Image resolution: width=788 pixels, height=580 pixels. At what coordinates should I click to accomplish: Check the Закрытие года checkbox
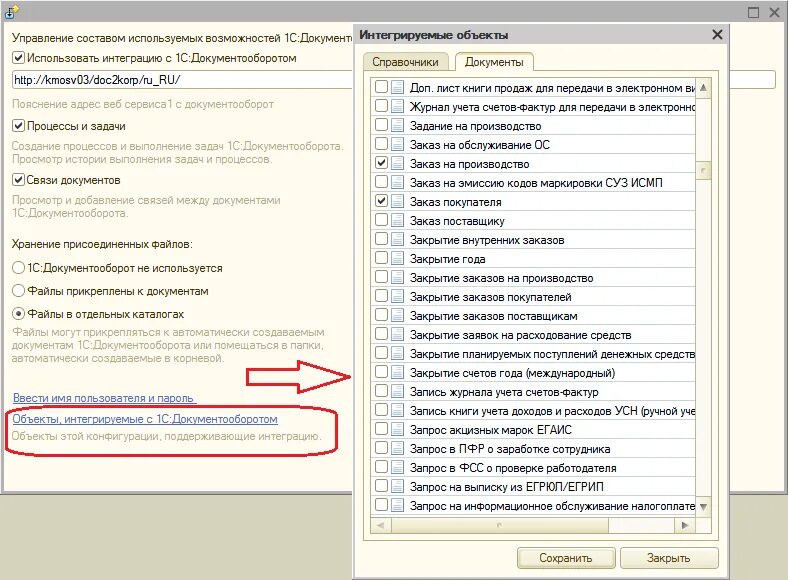click(x=381, y=258)
